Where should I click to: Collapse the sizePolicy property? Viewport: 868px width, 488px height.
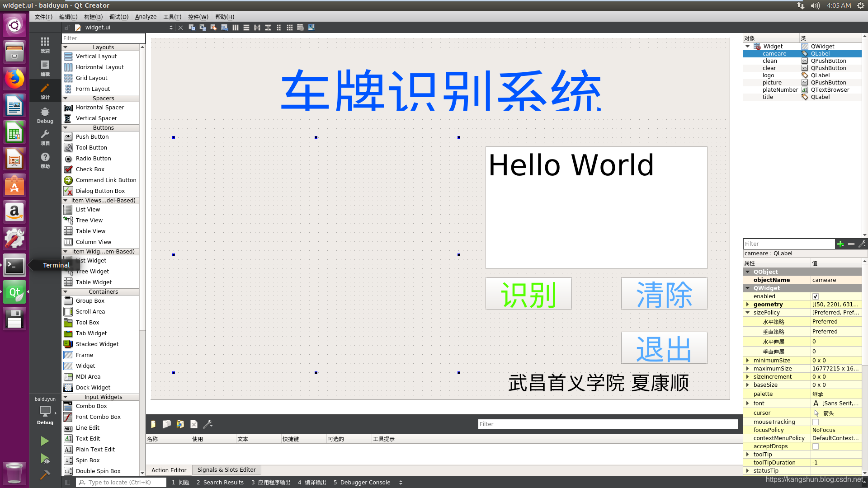pos(748,313)
